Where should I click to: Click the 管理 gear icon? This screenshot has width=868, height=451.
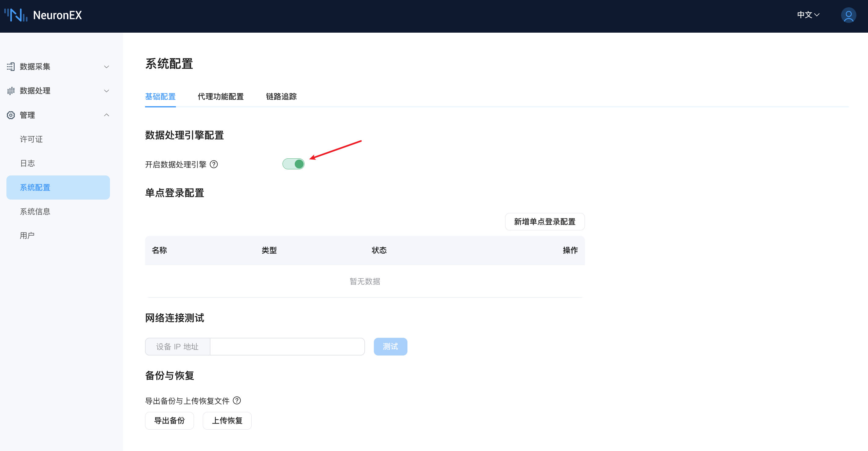click(11, 115)
